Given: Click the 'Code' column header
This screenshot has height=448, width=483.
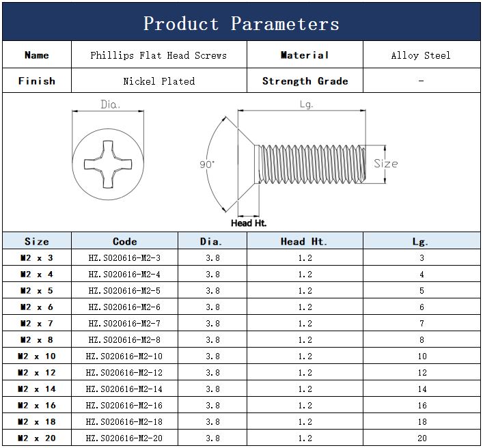Looking at the screenshot, I should 125,241.
